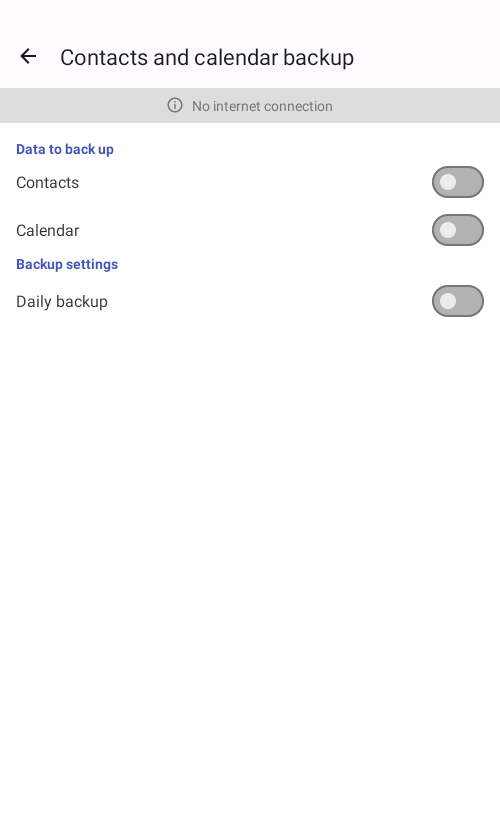This screenshot has height=833, width=500.
Task: Enable the Contacts backup switch
Action: (x=457, y=182)
